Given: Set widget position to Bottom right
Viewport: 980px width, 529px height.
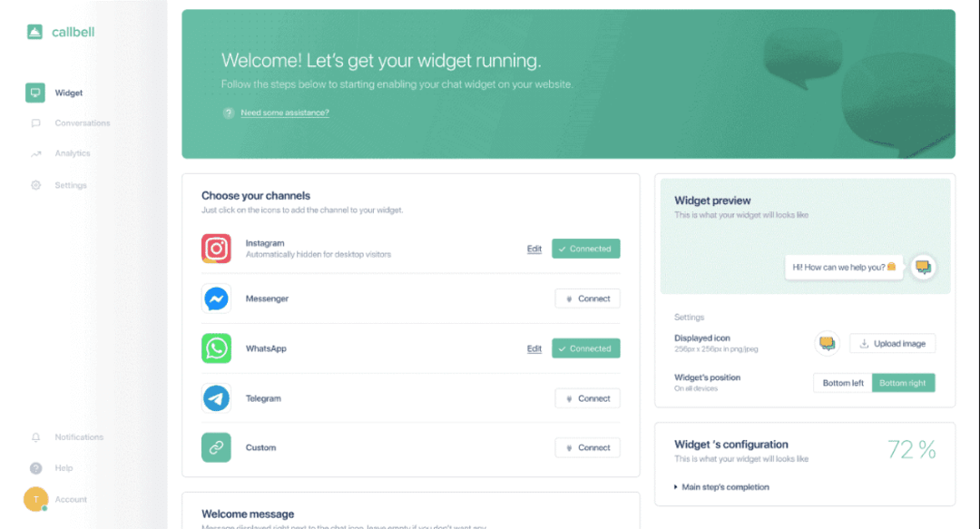Looking at the screenshot, I should [903, 382].
